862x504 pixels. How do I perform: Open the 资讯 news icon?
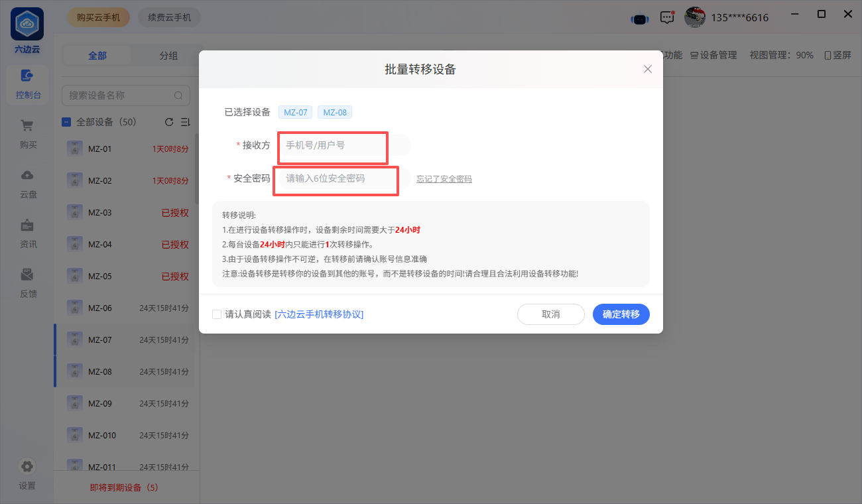click(27, 225)
